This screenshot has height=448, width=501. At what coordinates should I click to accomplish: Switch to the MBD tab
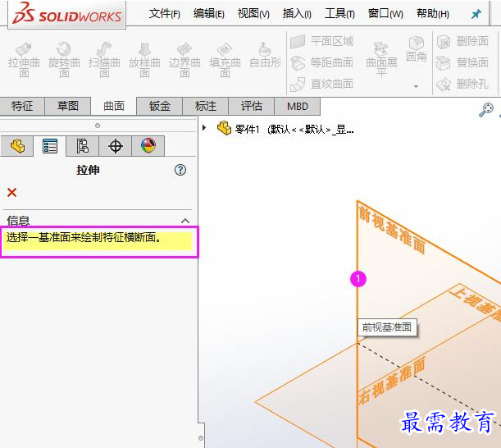point(297,106)
